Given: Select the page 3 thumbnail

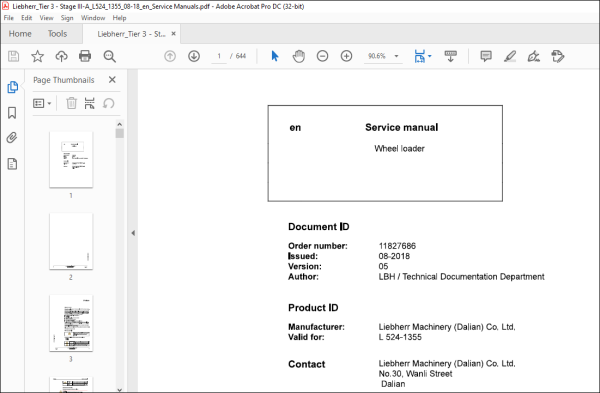Looking at the screenshot, I should 71,323.
